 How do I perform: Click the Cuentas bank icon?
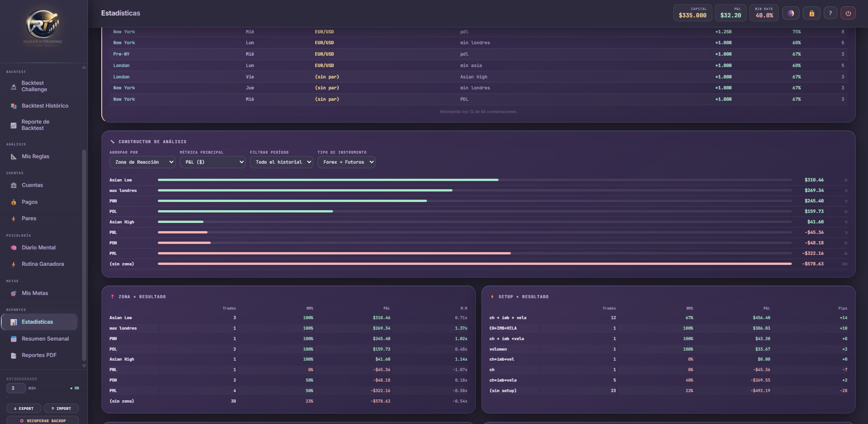pos(14,185)
